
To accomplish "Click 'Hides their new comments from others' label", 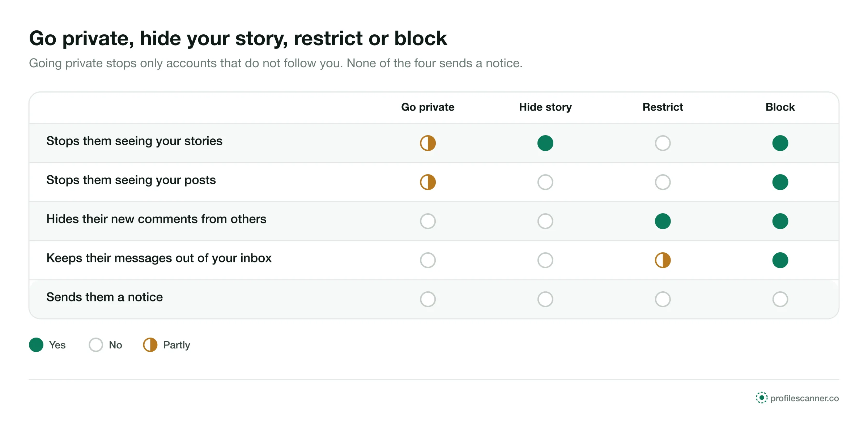I will click(x=156, y=219).
